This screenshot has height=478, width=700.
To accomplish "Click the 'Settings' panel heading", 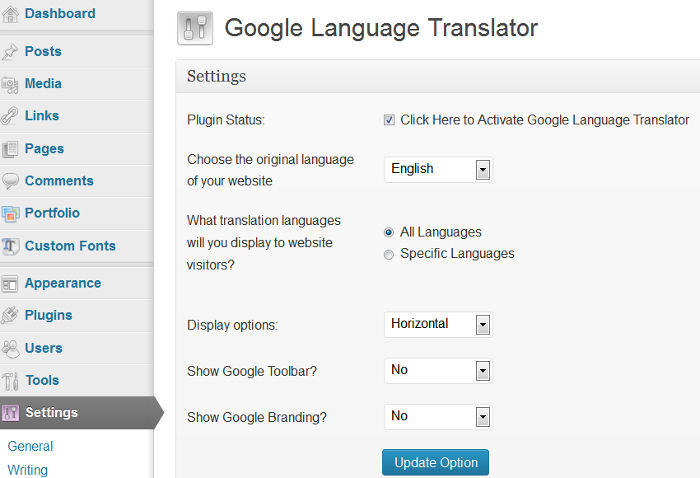I will [217, 76].
